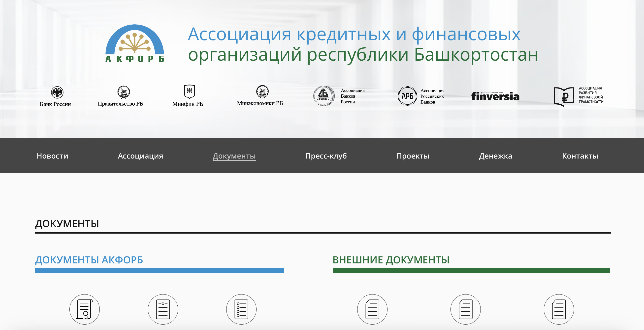Select the first external documents page icon
The image size is (644, 330).
pos(372,309)
